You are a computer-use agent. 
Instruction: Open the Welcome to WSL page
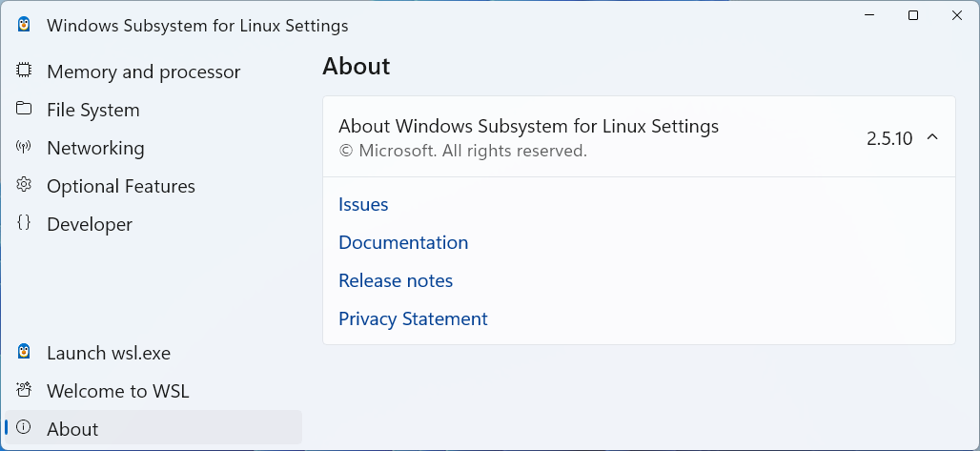pos(153,390)
